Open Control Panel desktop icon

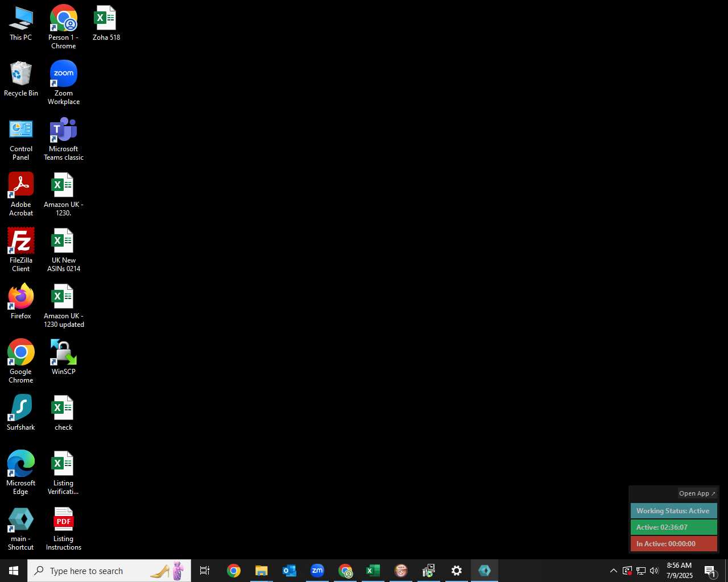pos(21,139)
